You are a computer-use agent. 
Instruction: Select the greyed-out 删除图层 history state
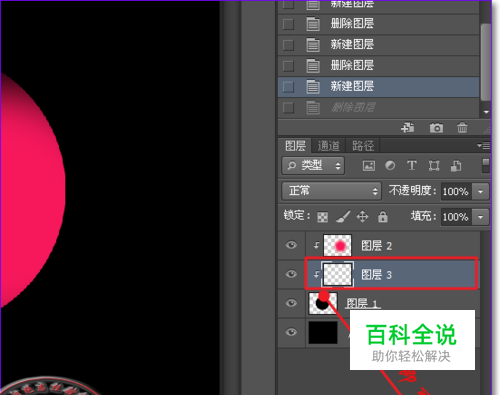tap(378, 108)
